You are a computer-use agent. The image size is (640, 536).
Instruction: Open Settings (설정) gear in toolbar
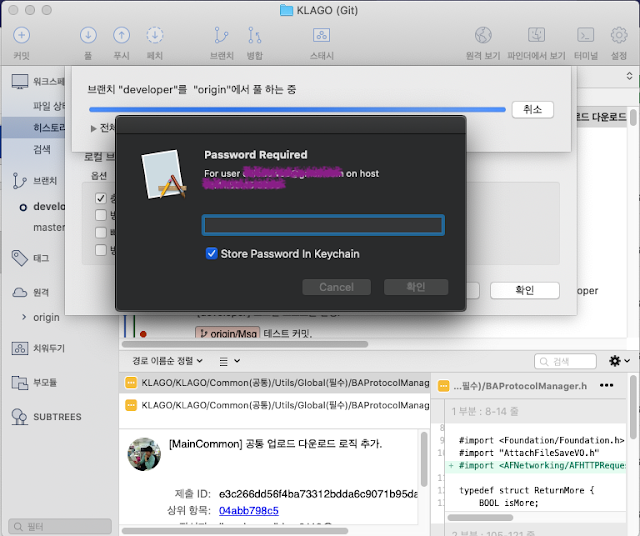click(x=619, y=35)
